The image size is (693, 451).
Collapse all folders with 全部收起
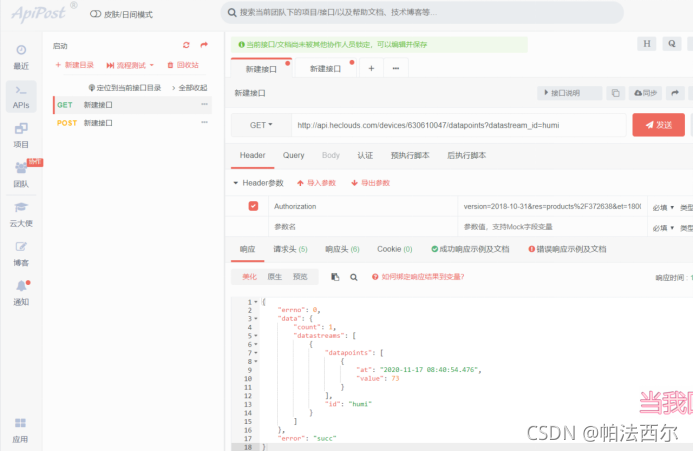(189, 88)
